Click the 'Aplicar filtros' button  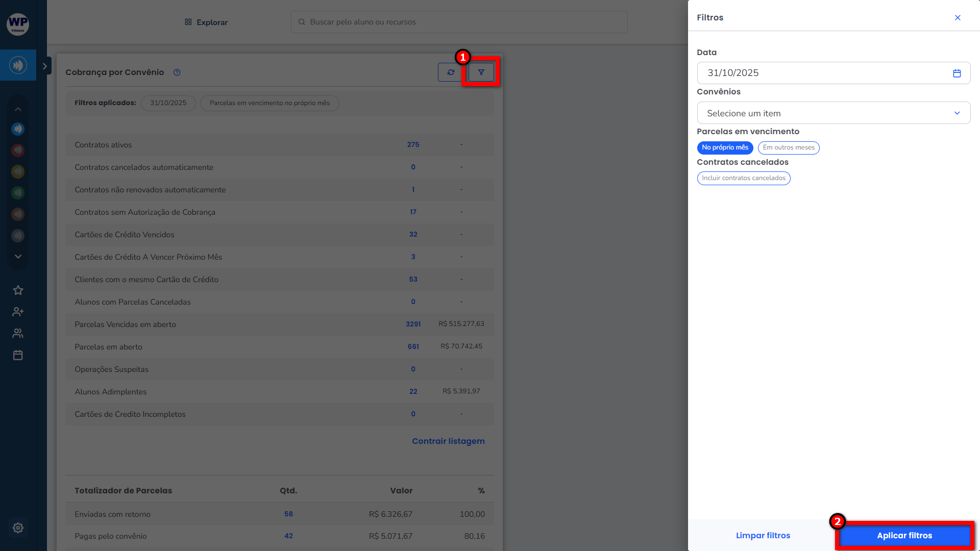click(x=904, y=535)
